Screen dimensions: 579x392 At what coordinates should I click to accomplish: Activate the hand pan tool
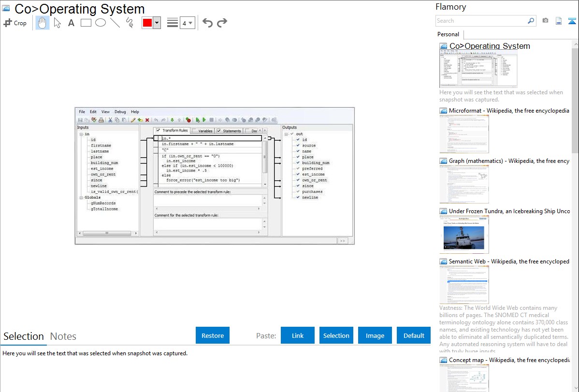[x=43, y=23]
